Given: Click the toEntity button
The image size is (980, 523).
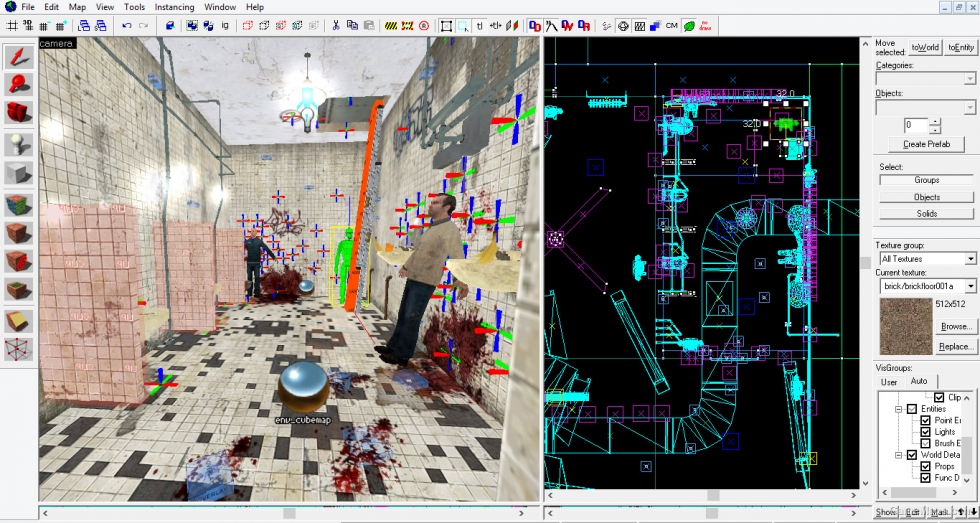Looking at the screenshot, I should [x=961, y=47].
